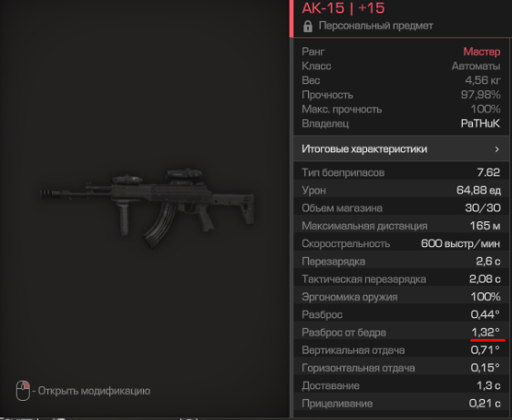Select the Эргономика оружия row

pos(401,296)
